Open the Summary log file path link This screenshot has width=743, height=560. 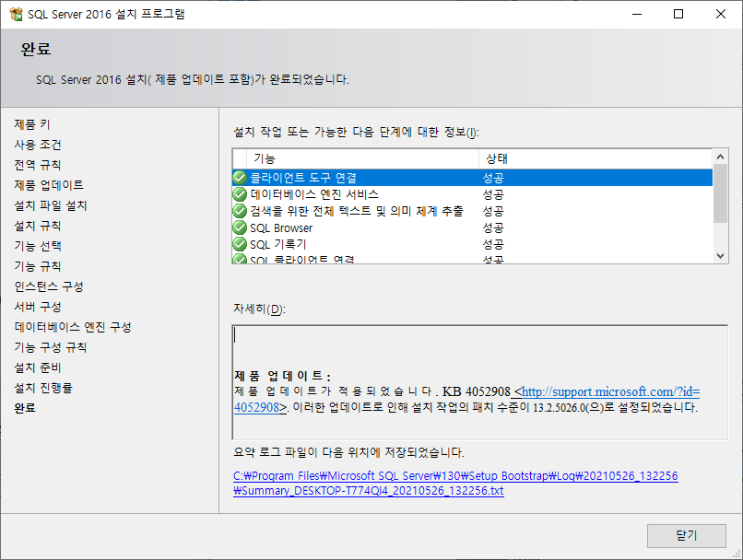(x=455, y=484)
